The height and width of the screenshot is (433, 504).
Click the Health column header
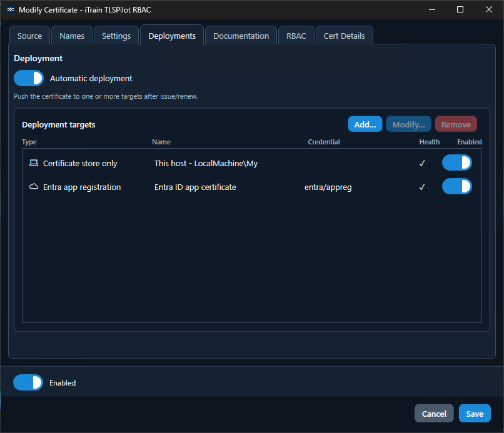coord(430,142)
